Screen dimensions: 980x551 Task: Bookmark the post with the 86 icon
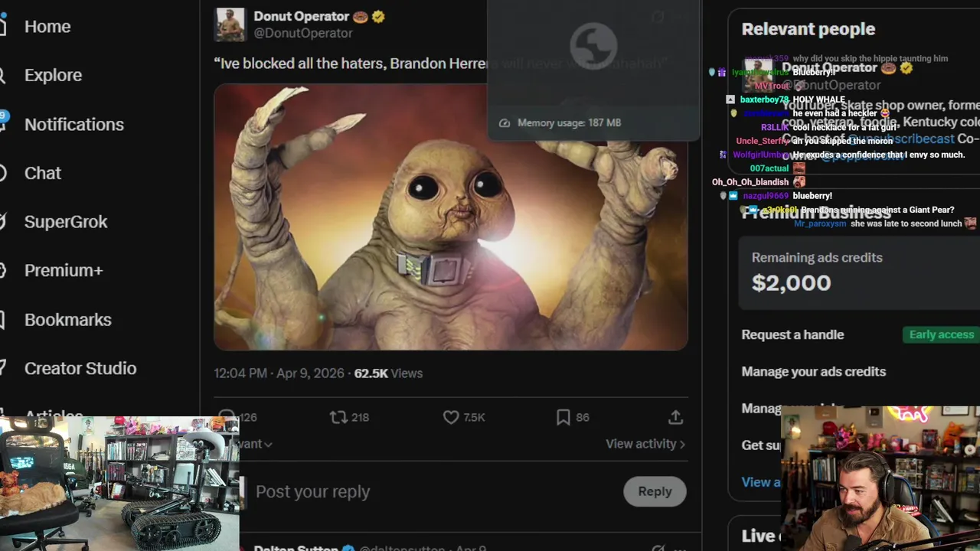coord(563,417)
